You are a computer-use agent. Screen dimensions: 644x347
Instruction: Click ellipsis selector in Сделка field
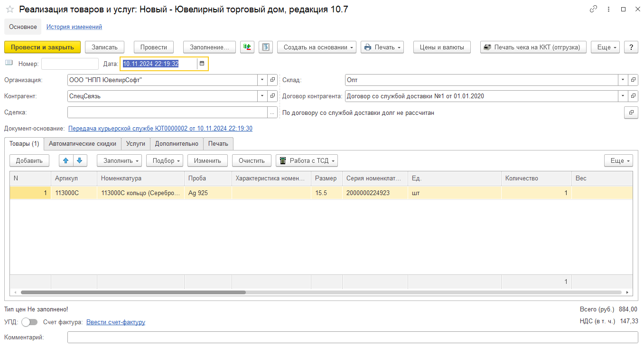coord(272,113)
